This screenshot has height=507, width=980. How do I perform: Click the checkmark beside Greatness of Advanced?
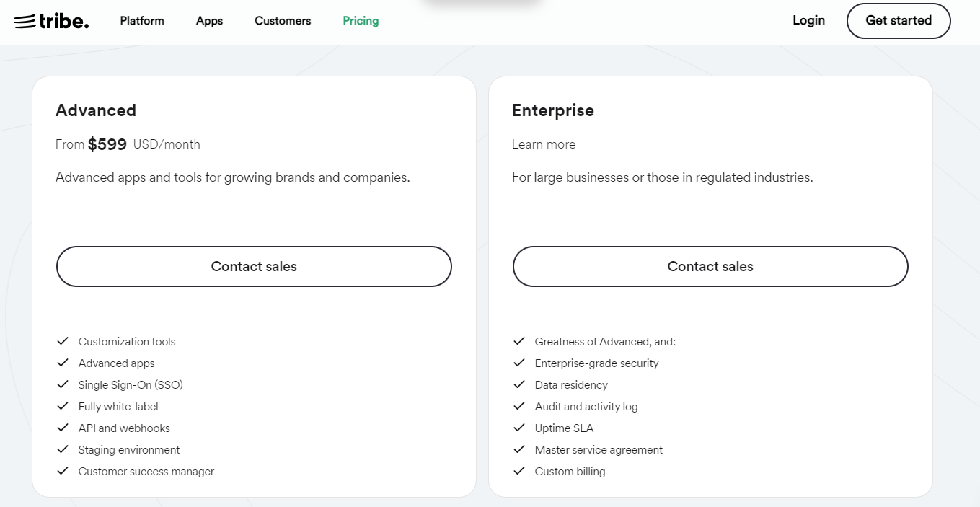tap(519, 341)
